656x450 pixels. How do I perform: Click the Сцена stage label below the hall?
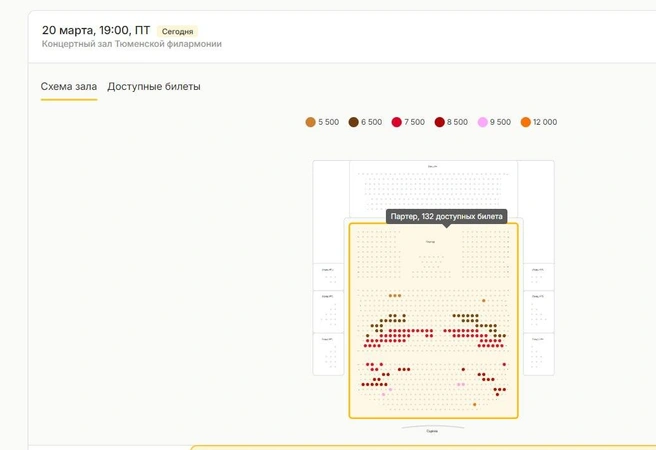(432, 431)
